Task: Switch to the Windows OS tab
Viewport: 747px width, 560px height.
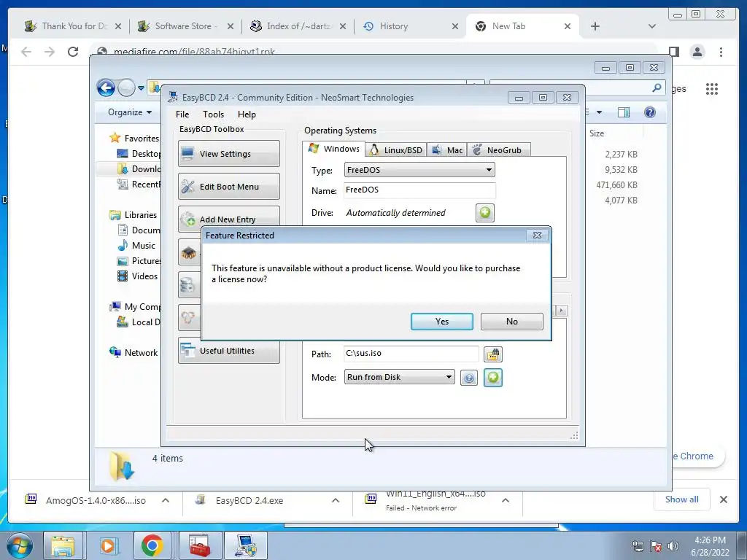Action: [x=334, y=149]
